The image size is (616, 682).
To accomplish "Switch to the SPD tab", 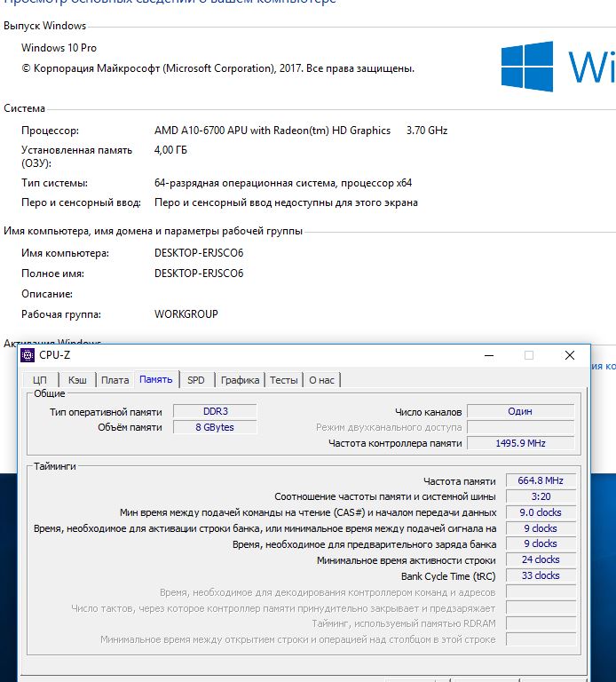I will coord(196,380).
